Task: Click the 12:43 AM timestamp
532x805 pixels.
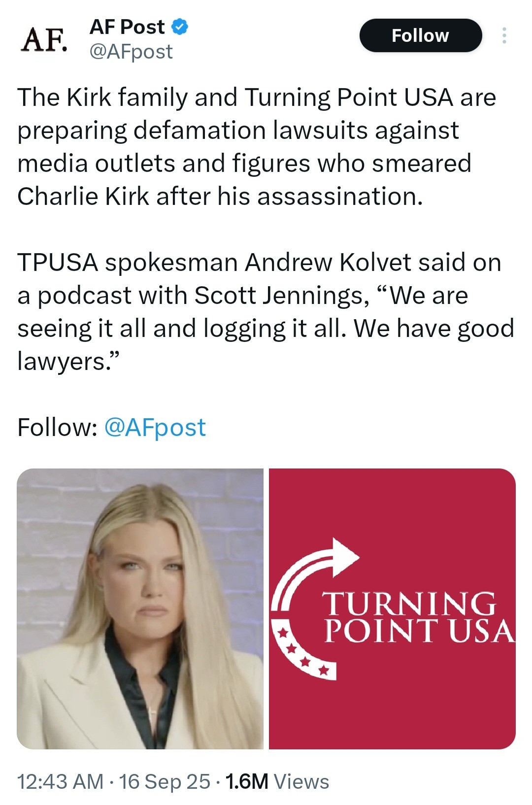Action: pos(60,782)
